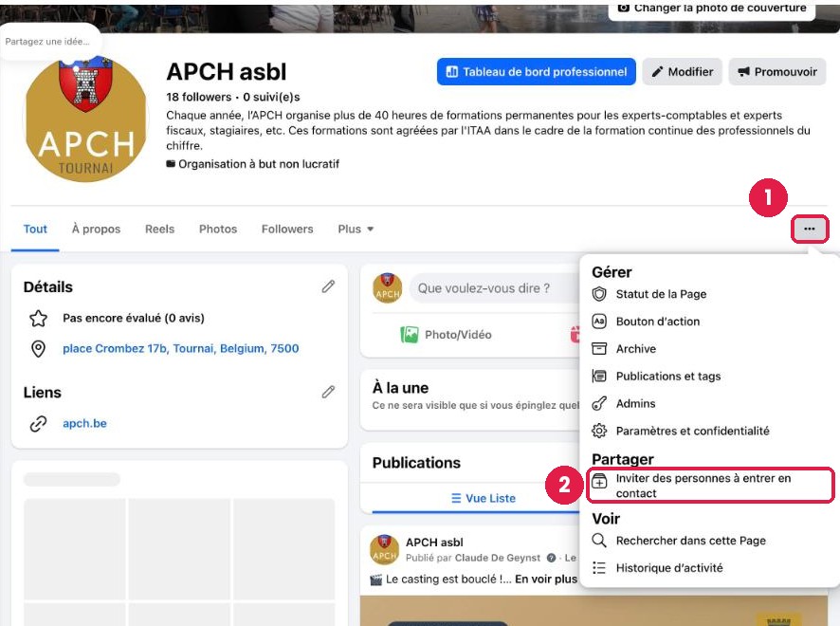Click En voir plus on the post
840x626 pixels.
point(546,579)
